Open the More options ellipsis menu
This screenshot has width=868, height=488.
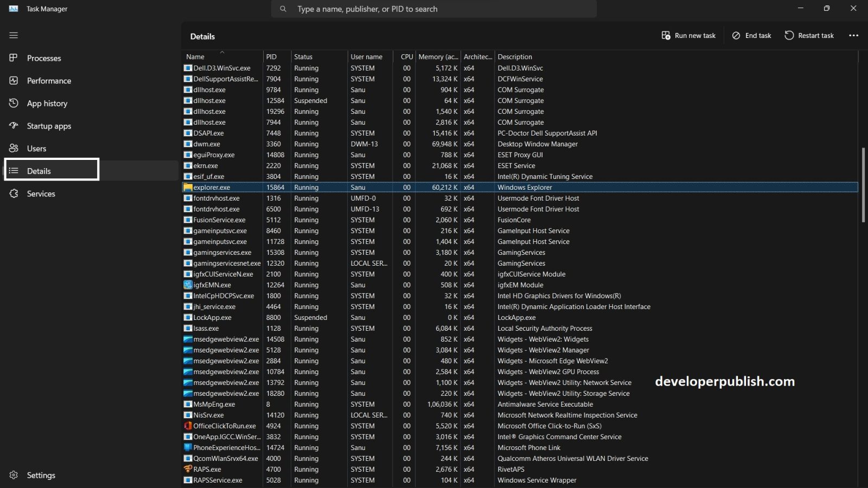click(x=853, y=35)
